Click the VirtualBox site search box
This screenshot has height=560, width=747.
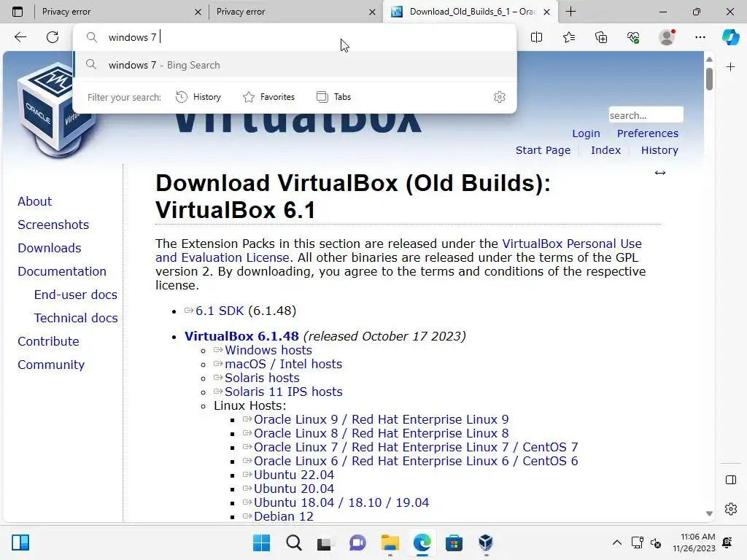(x=646, y=115)
